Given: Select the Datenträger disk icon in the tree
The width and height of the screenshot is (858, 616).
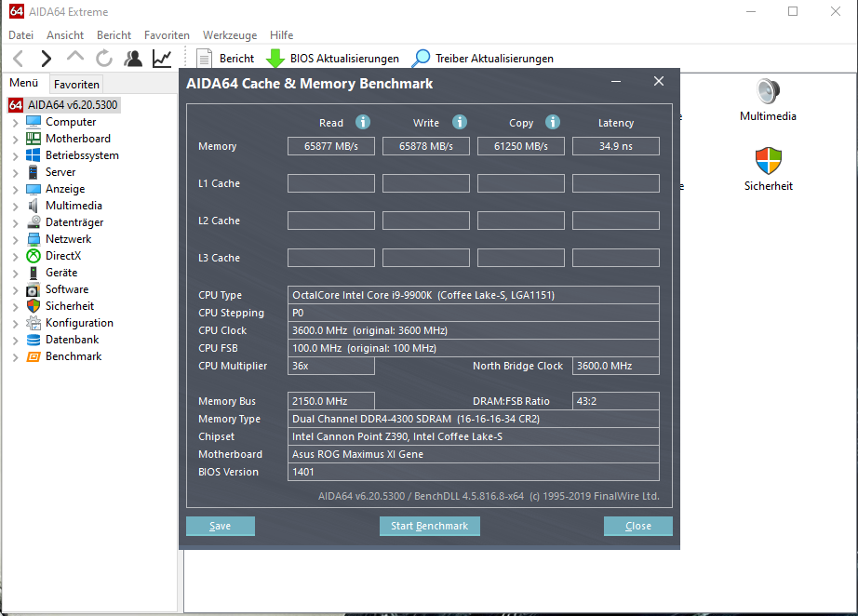Looking at the screenshot, I should click(x=34, y=222).
